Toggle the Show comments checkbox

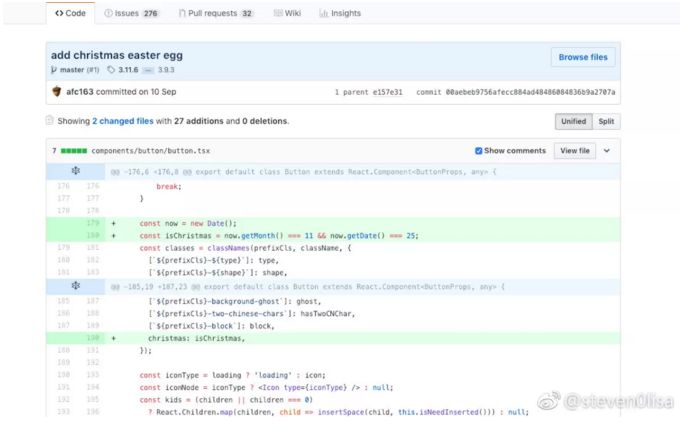pos(479,151)
